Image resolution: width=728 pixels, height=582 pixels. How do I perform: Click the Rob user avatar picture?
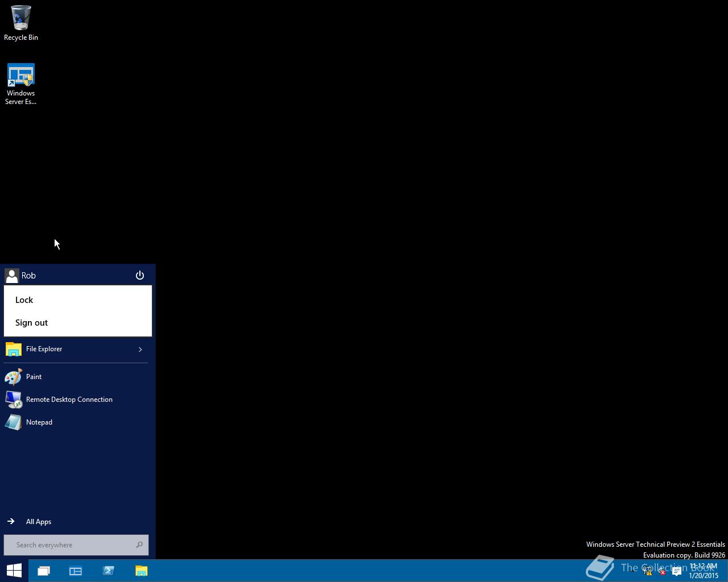click(x=11, y=276)
